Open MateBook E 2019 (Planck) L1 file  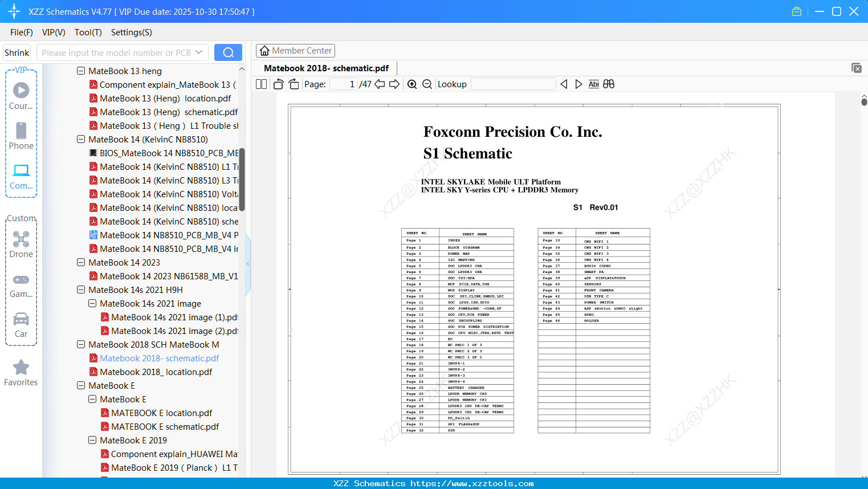(x=174, y=468)
